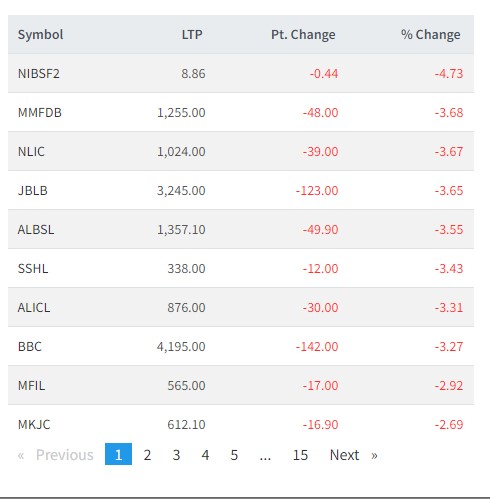Sort by % Change column header
This screenshot has height=499, width=490.
(430, 35)
